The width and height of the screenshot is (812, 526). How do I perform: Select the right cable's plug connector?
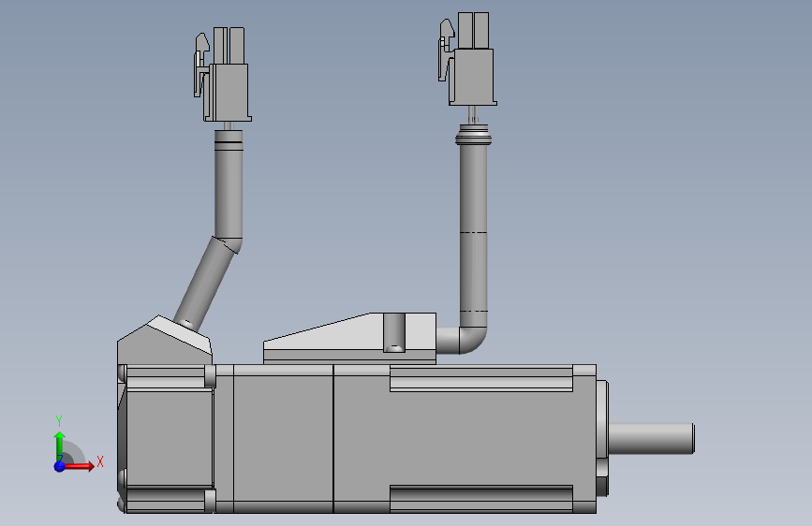pyautogui.click(x=467, y=59)
